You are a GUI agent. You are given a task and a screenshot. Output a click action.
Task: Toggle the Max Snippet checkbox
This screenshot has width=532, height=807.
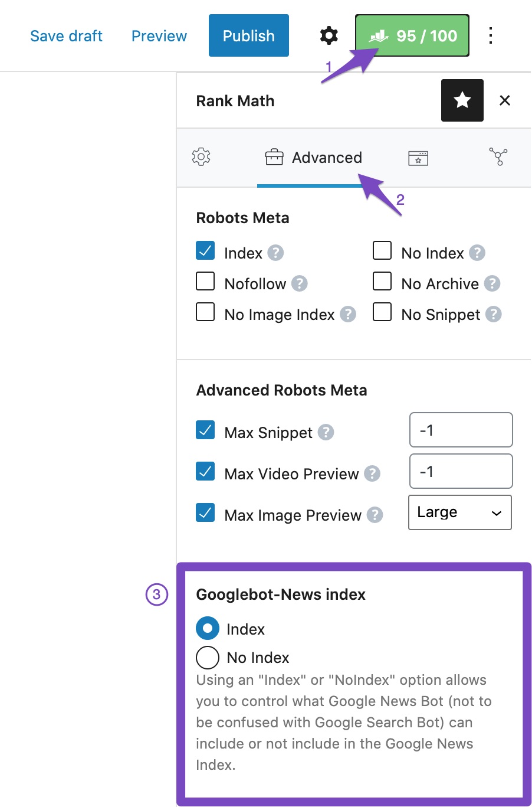[x=205, y=430]
